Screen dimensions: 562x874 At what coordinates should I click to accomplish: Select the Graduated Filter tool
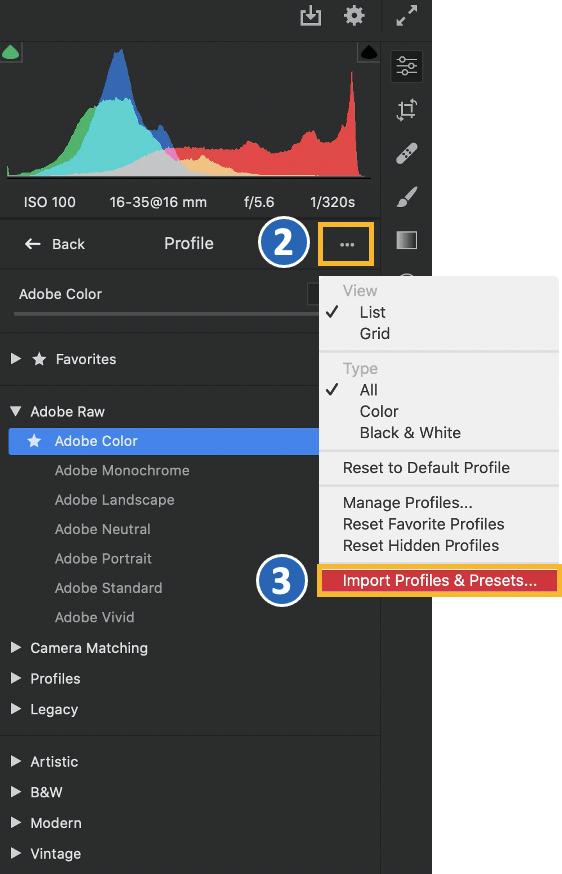coord(406,240)
